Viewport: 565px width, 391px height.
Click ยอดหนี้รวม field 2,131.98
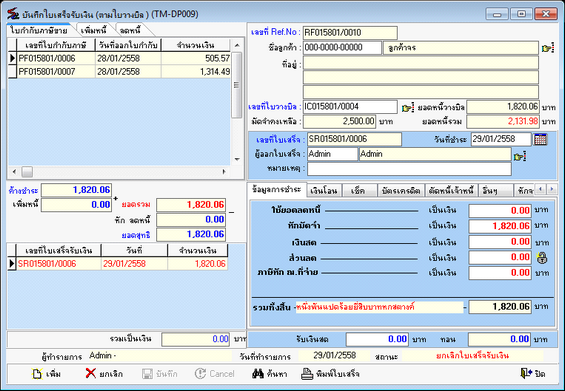[x=503, y=121]
